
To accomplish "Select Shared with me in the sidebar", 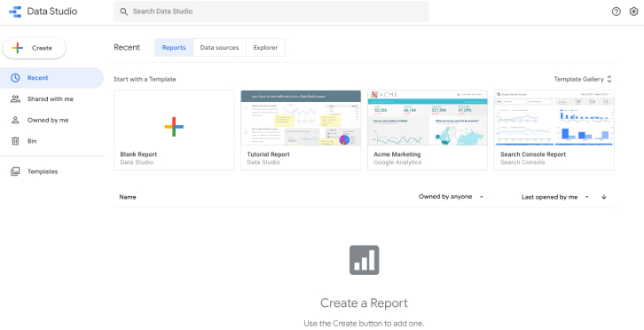I will 51,99.
